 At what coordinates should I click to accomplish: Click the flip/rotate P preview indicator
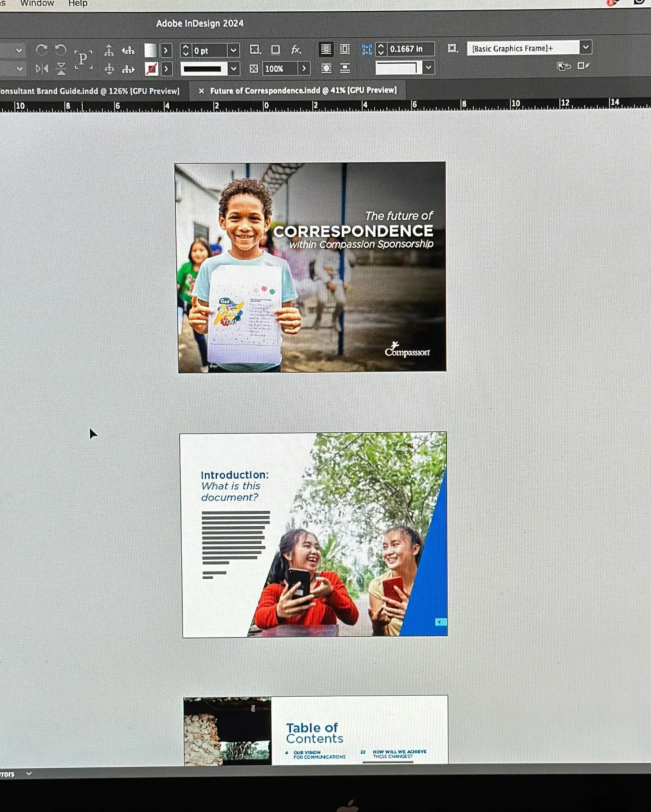pyautogui.click(x=83, y=59)
